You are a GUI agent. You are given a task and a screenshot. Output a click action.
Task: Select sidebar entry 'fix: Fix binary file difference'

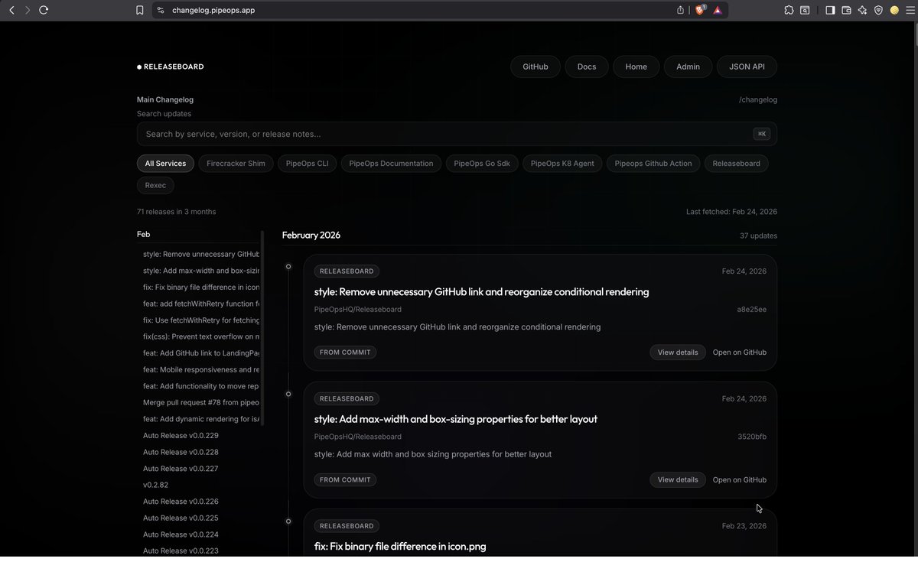(201, 288)
